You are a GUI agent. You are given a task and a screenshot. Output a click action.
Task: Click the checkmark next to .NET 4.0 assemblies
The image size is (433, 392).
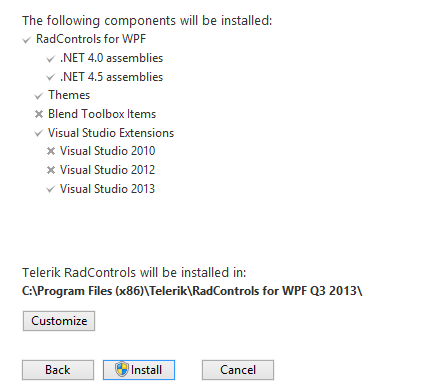(x=51, y=59)
